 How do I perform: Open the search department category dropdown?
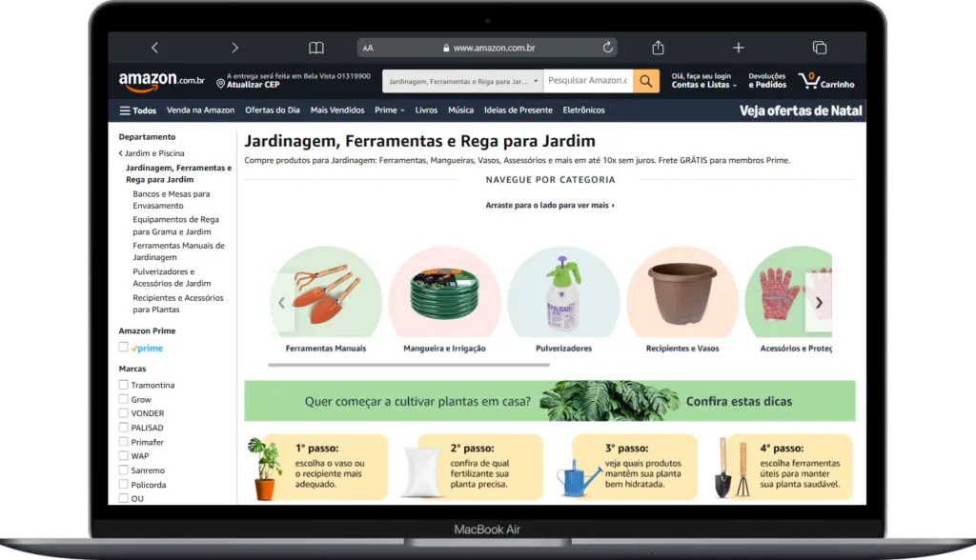click(x=462, y=81)
